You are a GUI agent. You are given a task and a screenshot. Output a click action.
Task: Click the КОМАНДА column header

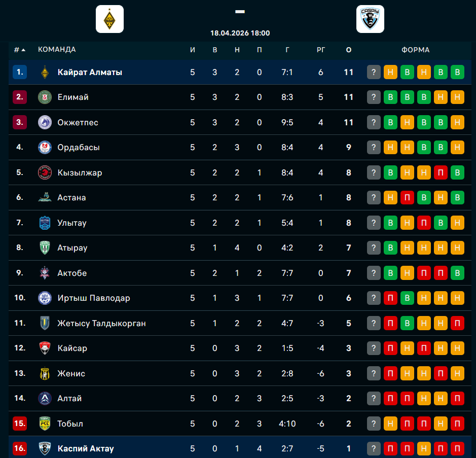57,50
